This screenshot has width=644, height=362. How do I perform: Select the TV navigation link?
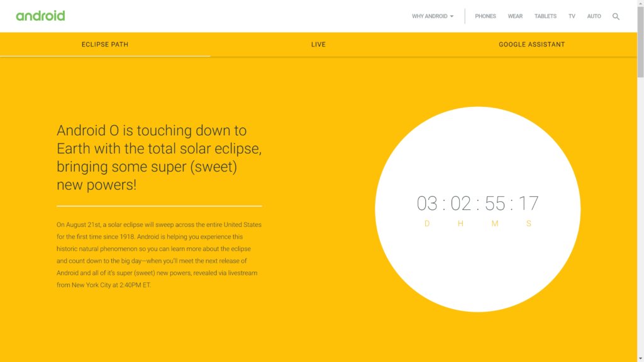[572, 16]
